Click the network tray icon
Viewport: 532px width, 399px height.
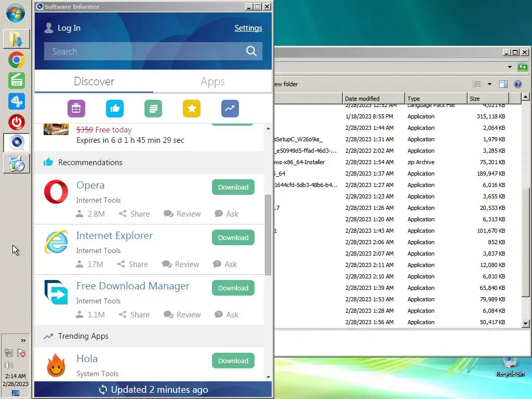pos(9,353)
